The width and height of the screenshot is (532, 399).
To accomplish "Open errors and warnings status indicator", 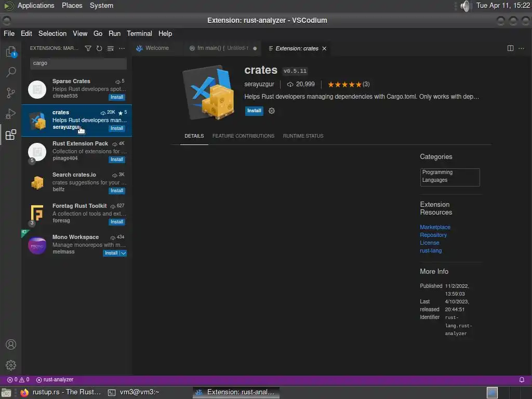I will pyautogui.click(x=18, y=380).
